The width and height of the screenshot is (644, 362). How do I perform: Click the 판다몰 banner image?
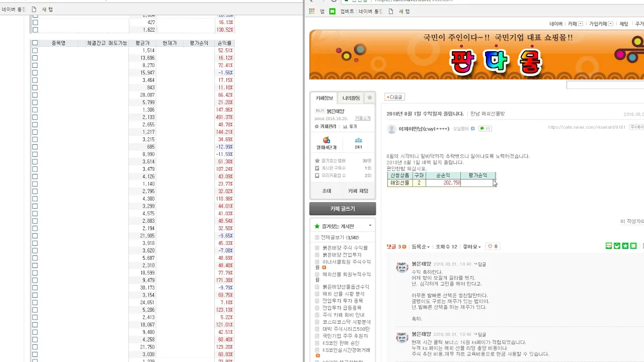click(x=476, y=55)
